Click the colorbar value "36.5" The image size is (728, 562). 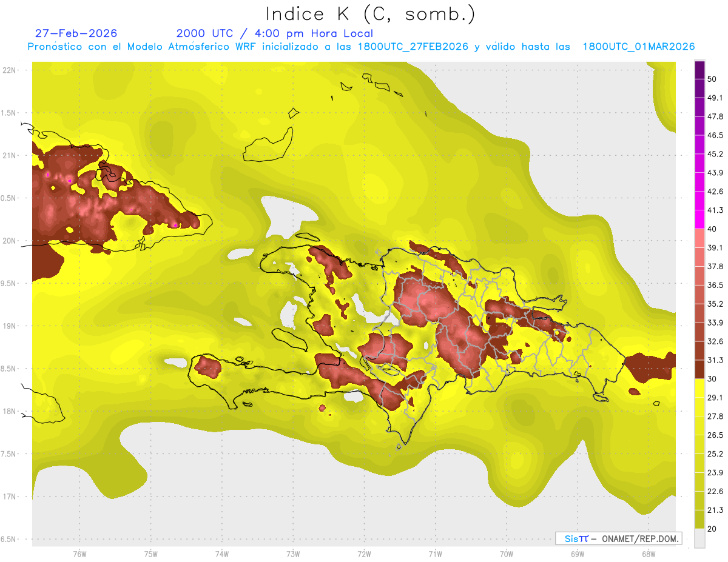[715, 285]
